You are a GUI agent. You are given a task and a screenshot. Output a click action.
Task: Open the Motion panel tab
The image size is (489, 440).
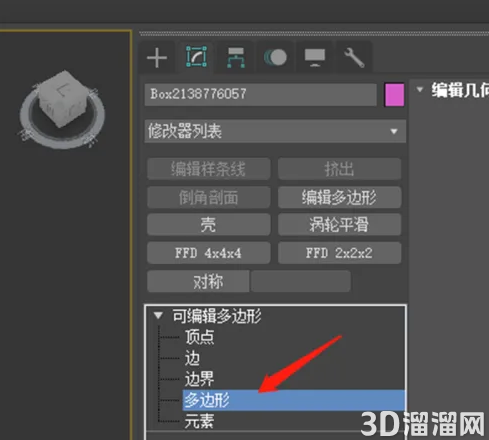coord(275,57)
